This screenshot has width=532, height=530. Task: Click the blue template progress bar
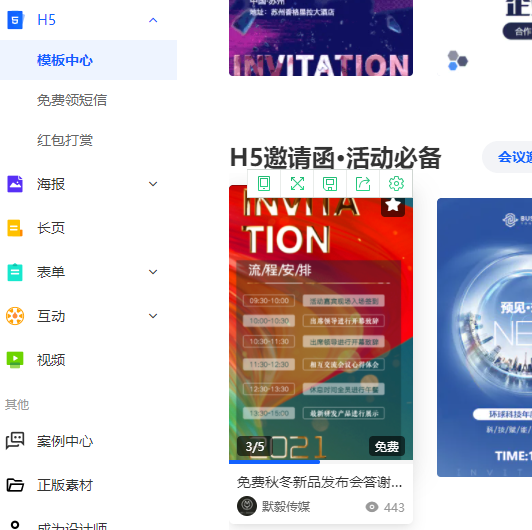274,462
